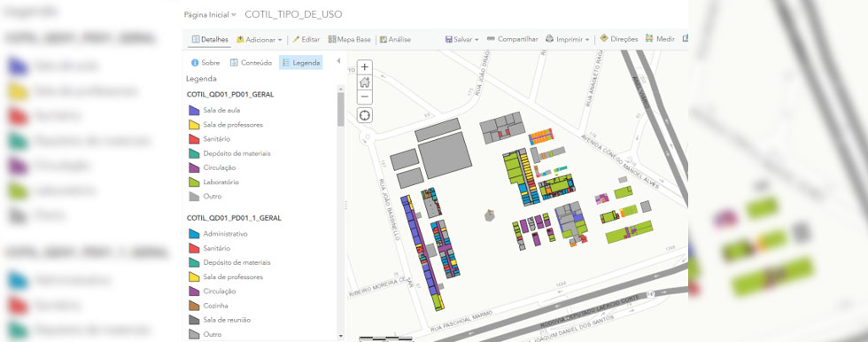Click the Depósito de materiais first legend label
Viewport: 868px width, 342px height.
[237, 153]
